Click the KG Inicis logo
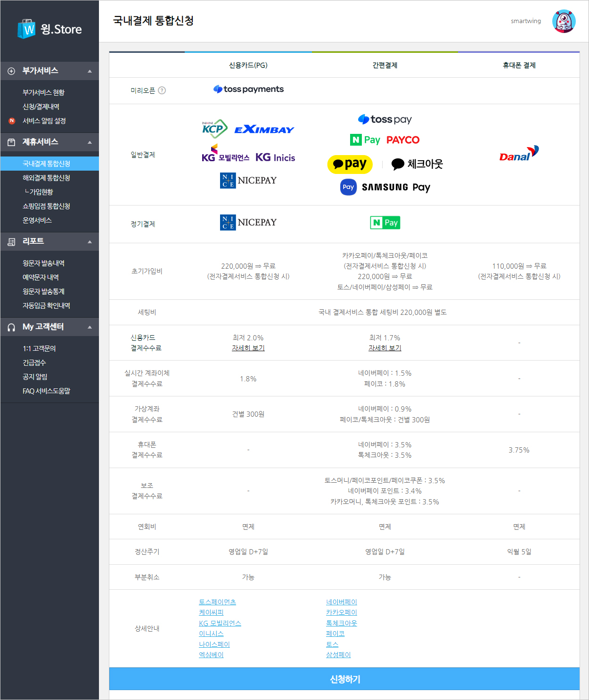The height and width of the screenshot is (700, 589). 275,157
